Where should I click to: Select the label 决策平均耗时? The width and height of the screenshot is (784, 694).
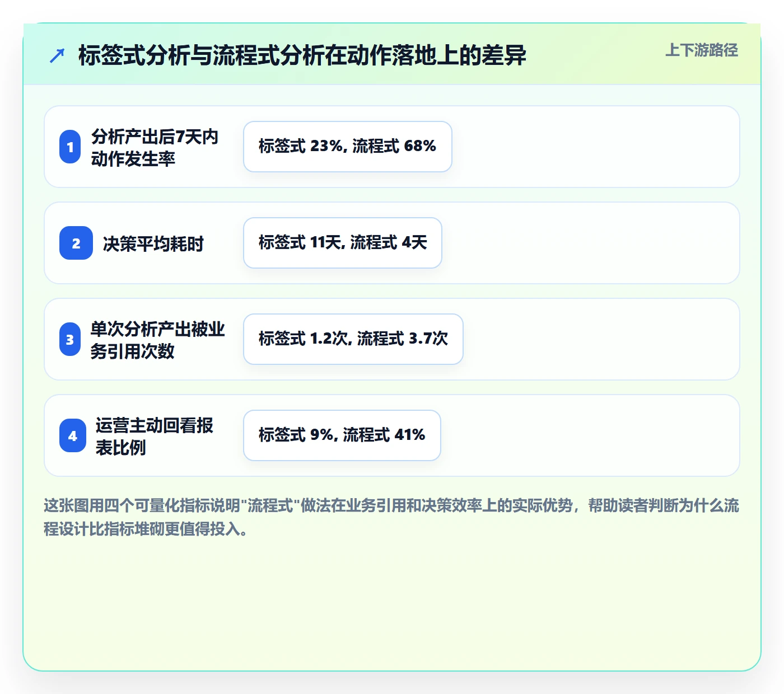(153, 243)
